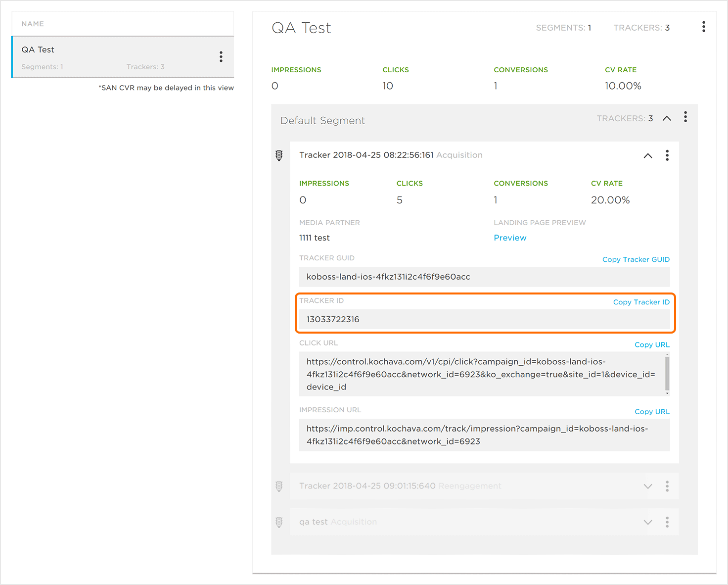Open the first tracker's three-dot options menu
728x585 pixels.
[x=667, y=155]
